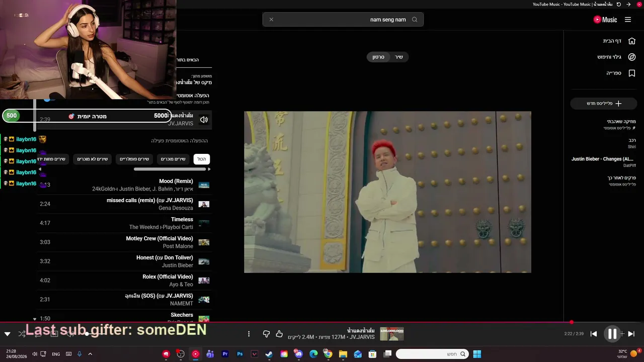Open Discord from the taskbar
Screen dimensions: 644x362
(299, 354)
